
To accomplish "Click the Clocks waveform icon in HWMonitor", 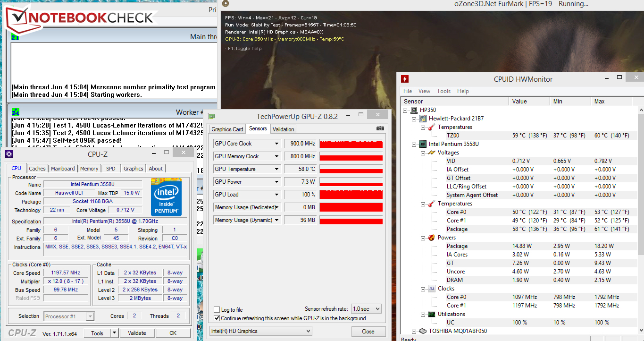I will (431, 289).
